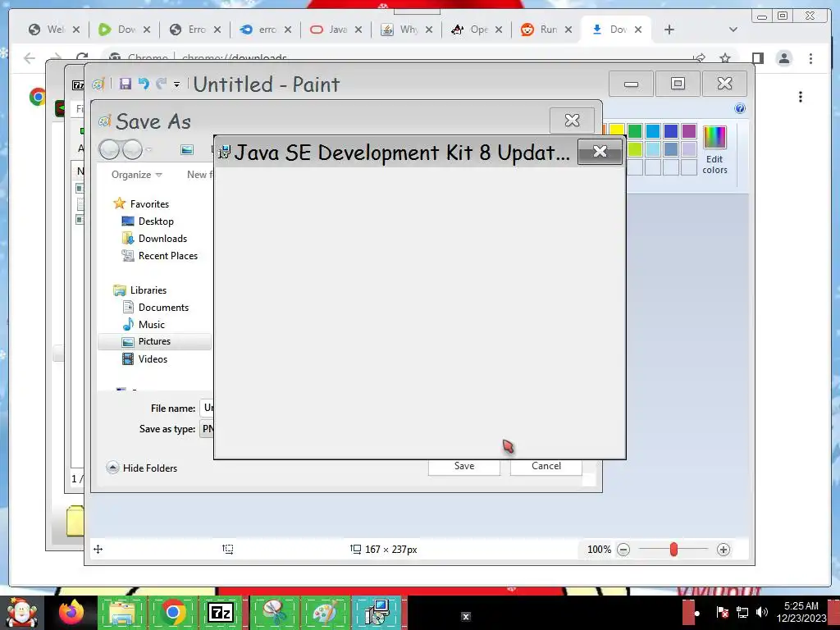
Task: Select Pictures library in the Save As dialog
Action: [x=154, y=341]
